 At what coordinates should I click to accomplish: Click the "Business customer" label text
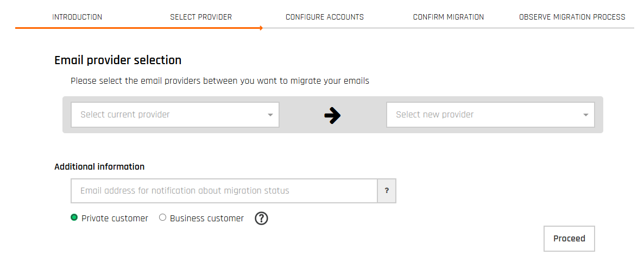point(207,219)
